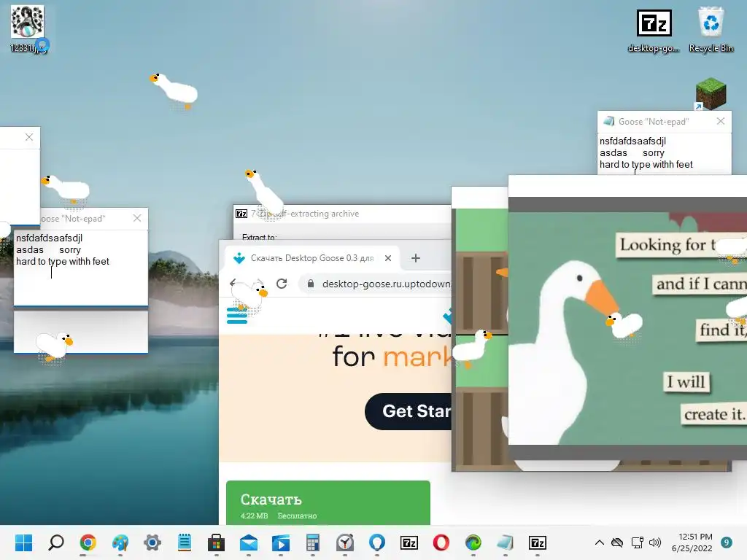The image size is (747, 560).
Task: Close the Goose Not-epad window over the lake
Action: [137, 218]
